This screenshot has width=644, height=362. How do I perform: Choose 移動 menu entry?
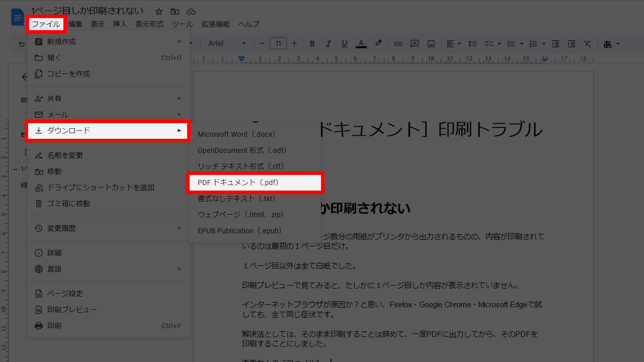click(109, 171)
